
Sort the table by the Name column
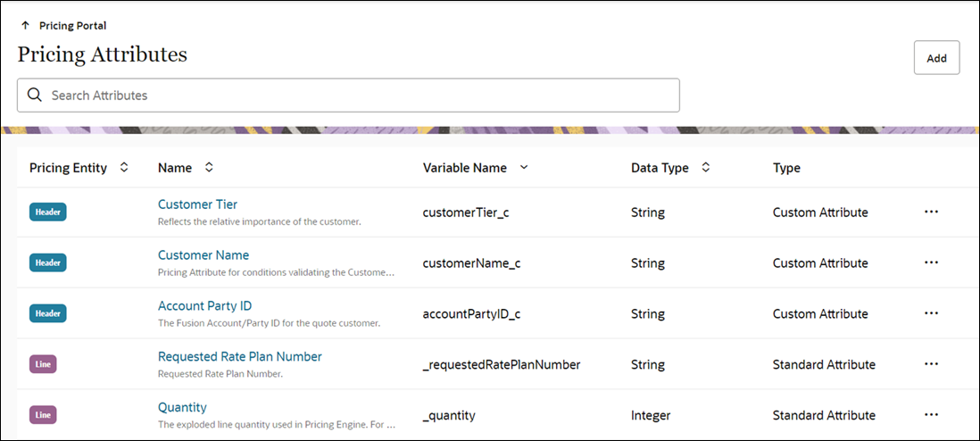209,168
